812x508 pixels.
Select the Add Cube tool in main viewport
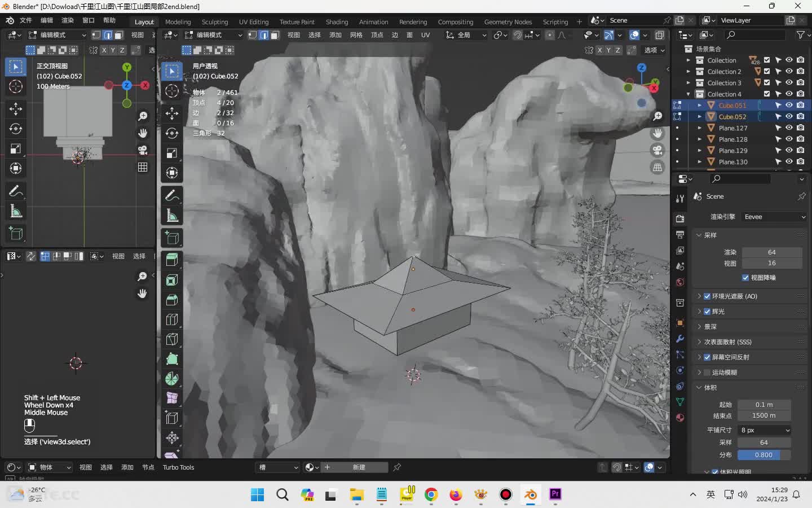(x=172, y=238)
